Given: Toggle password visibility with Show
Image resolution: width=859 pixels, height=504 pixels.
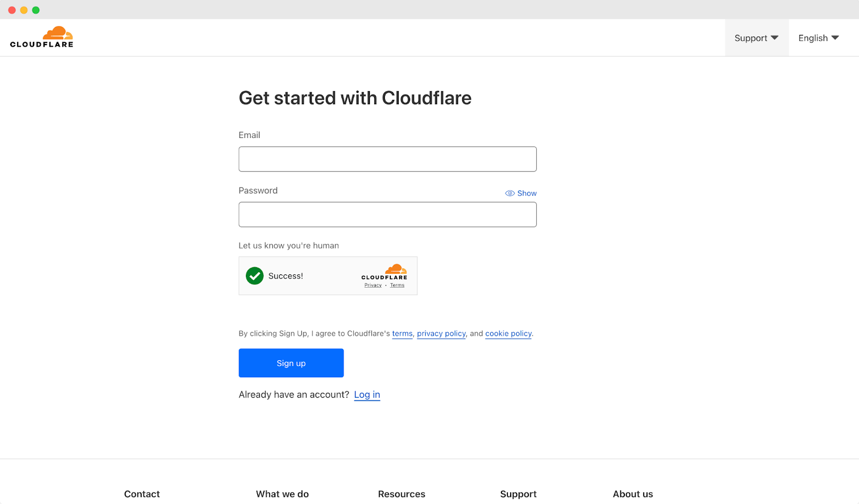Looking at the screenshot, I should click(526, 193).
